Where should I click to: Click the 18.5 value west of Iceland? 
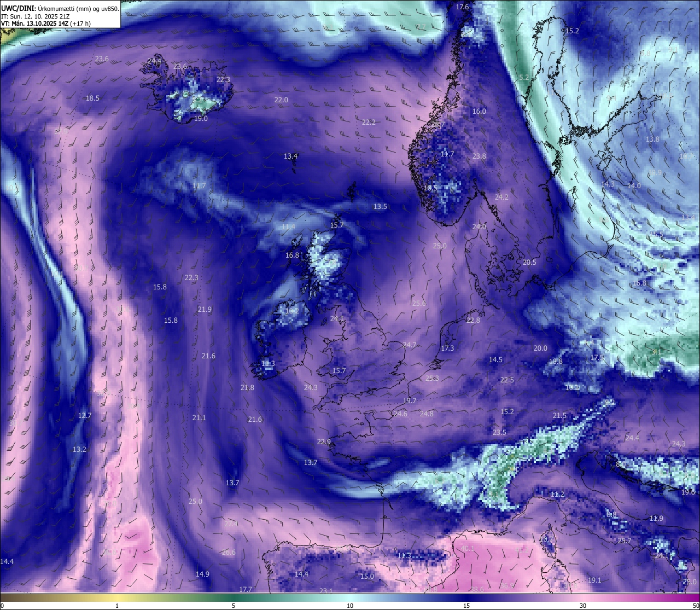point(93,98)
